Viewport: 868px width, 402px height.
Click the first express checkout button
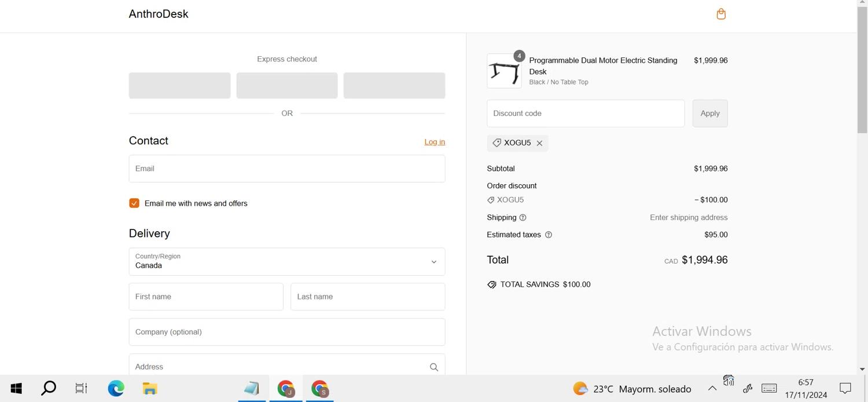click(179, 85)
